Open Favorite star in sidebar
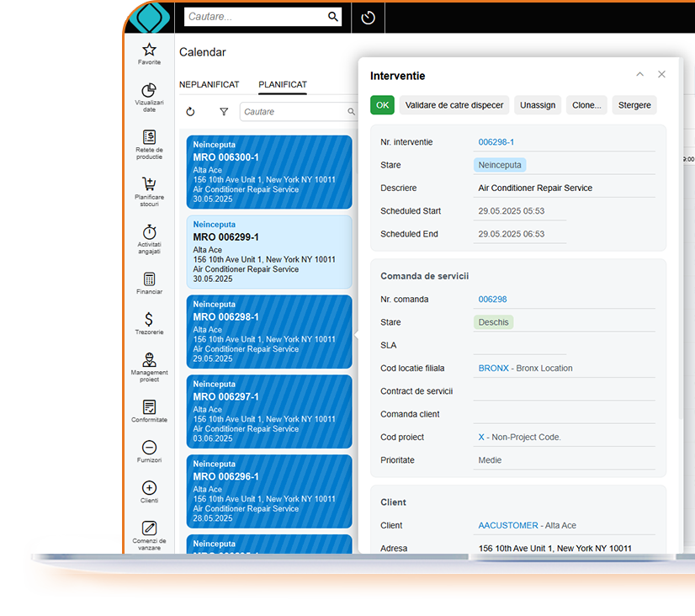Screen dimensions: 695x616 coord(149,50)
